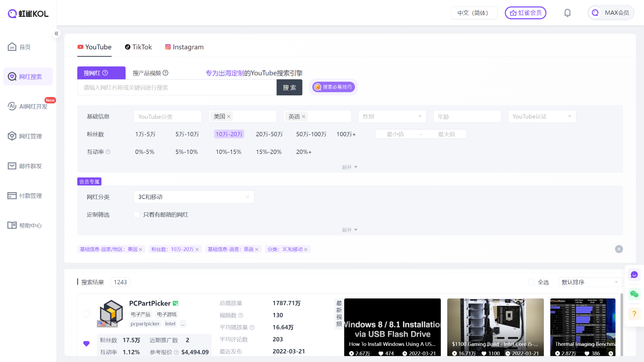This screenshot has height=362, width=644.
Task: Select follower range 5万-10万
Action: 187,134
